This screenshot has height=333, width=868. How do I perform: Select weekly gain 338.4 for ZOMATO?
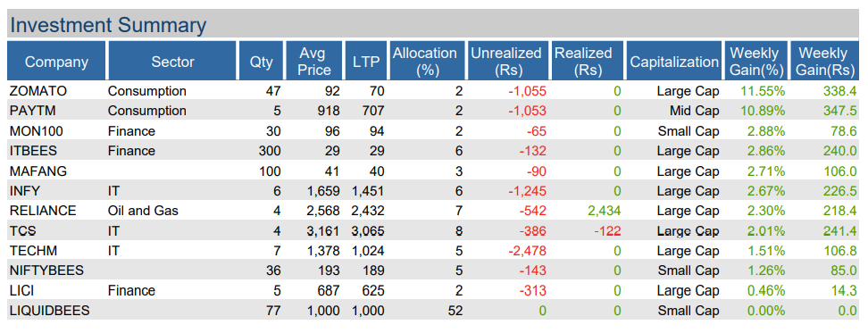click(840, 91)
